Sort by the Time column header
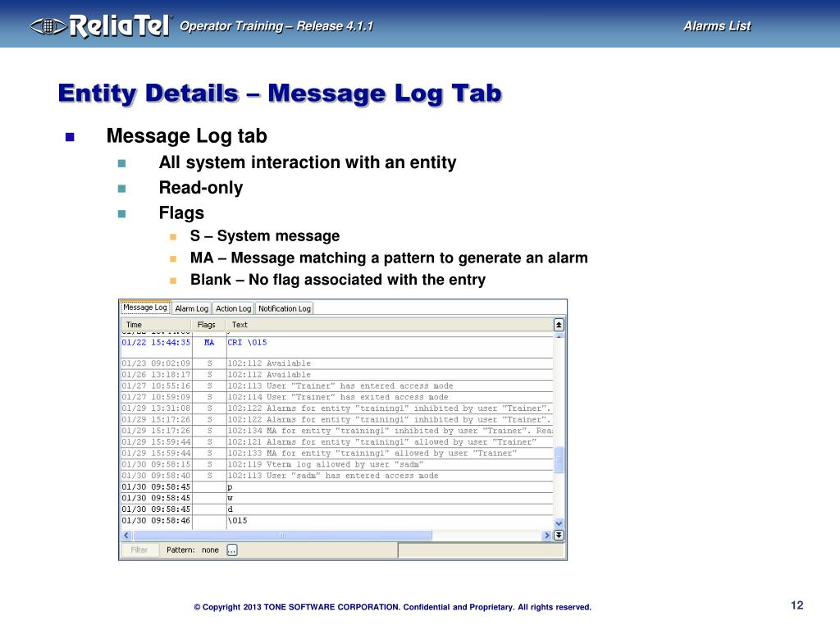 (x=156, y=325)
